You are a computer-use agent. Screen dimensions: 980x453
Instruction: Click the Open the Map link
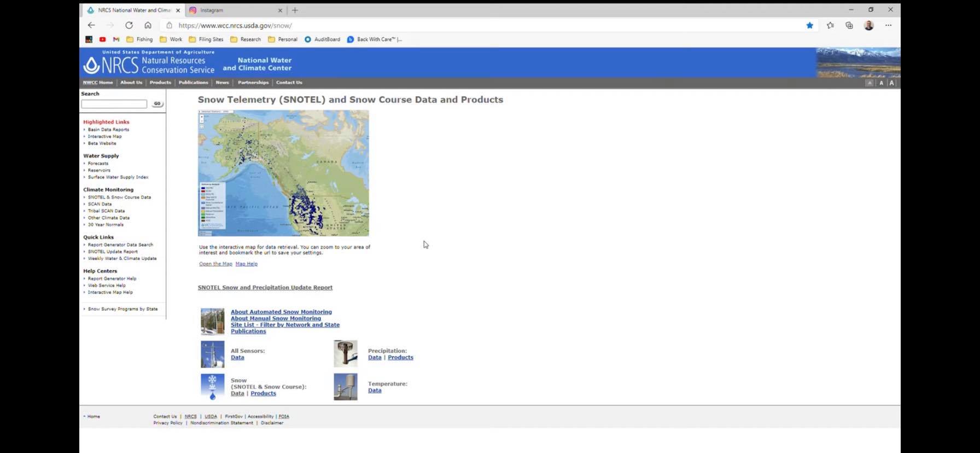(215, 264)
